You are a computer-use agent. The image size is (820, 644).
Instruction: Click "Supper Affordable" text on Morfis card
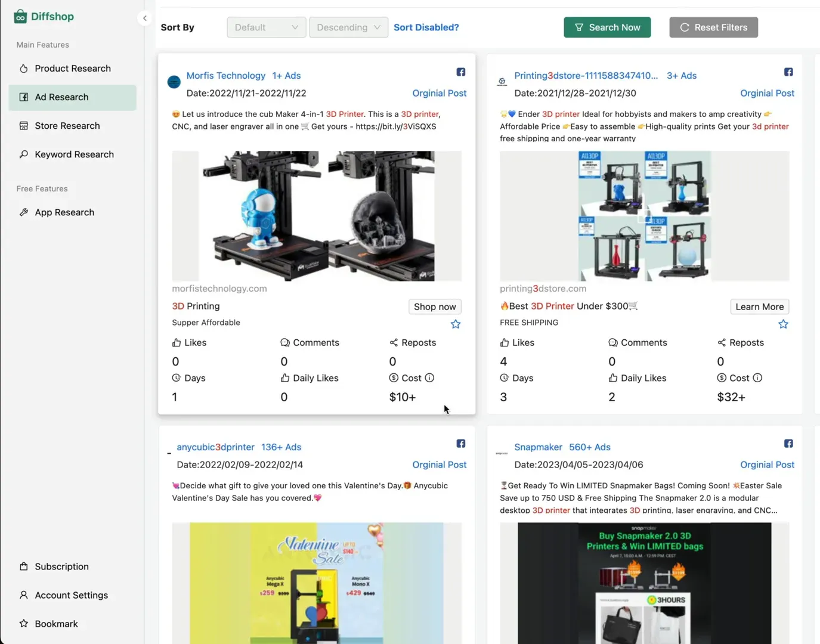(206, 323)
